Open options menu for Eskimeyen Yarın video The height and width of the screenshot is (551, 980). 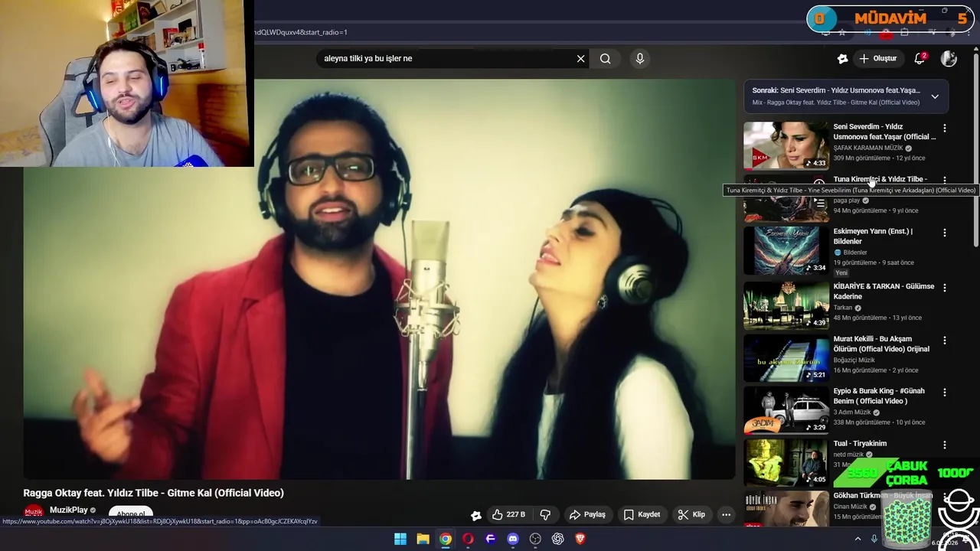click(x=944, y=233)
